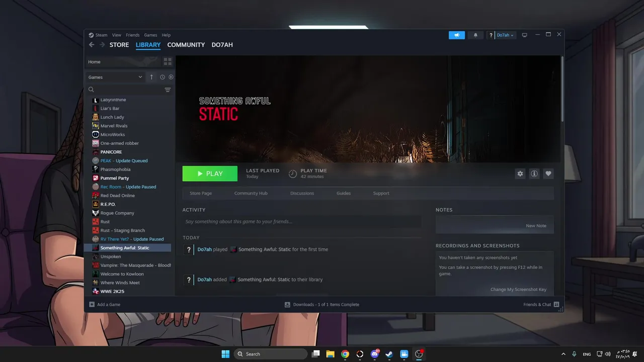Open the Games filter dropdown
Image resolution: width=644 pixels, height=362 pixels.
[115, 77]
